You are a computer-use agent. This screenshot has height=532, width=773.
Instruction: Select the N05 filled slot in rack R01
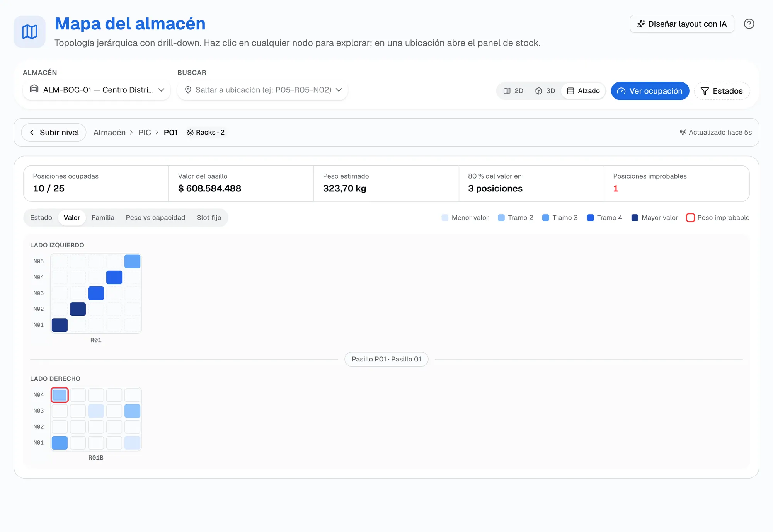pos(132,261)
